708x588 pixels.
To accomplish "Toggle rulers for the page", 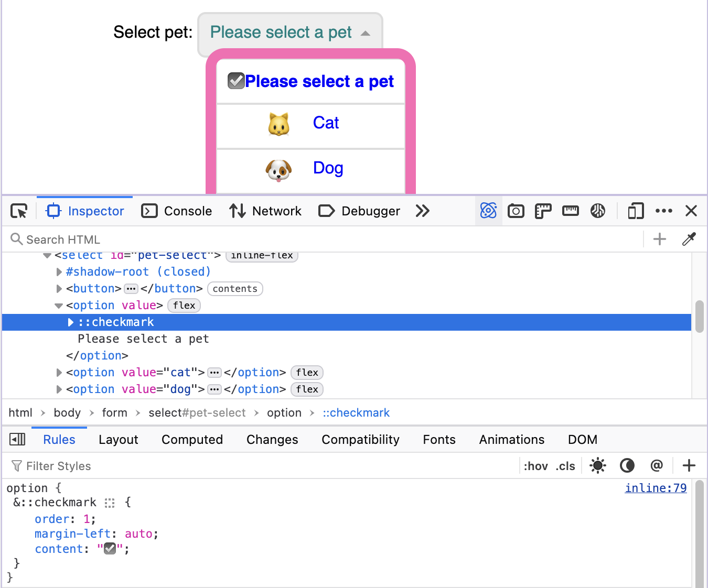I will (x=543, y=211).
